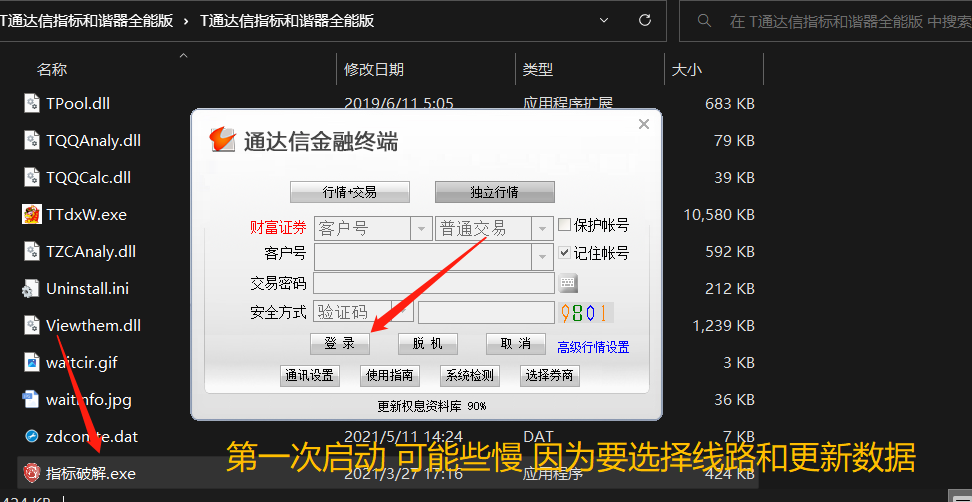Expand the 客户号 account number combo box
The image size is (972, 502).
(542, 257)
